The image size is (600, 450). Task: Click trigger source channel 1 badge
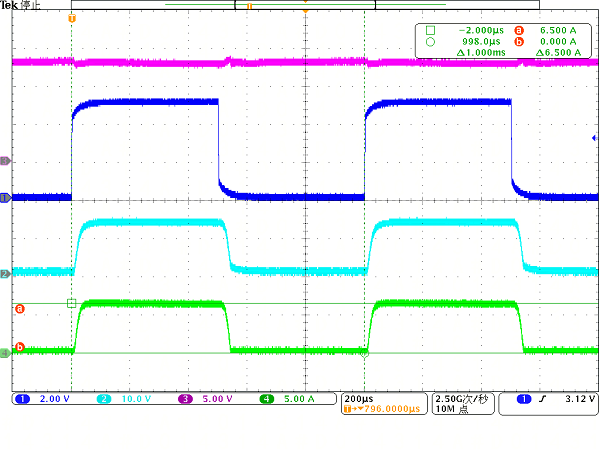(524, 399)
